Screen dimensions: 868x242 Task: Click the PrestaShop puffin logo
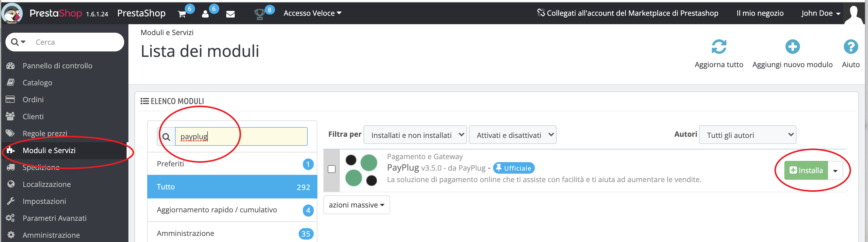click(12, 13)
